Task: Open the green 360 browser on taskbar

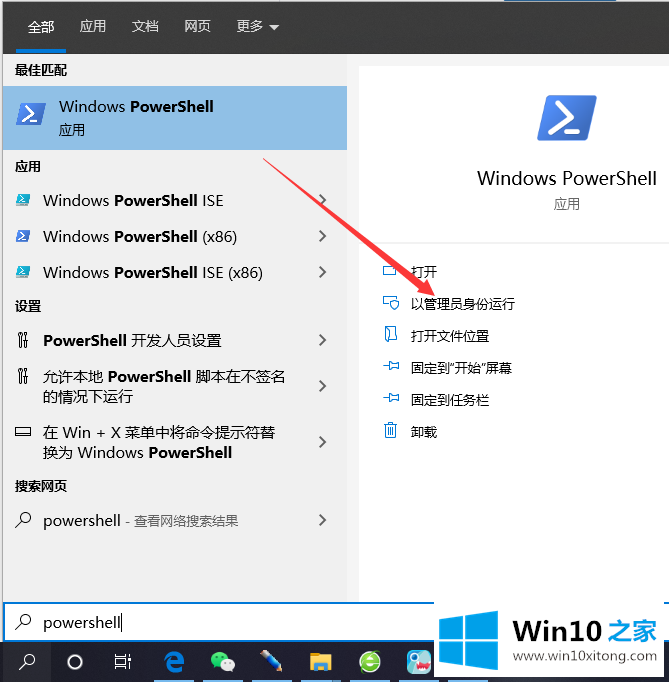Action: [x=370, y=662]
